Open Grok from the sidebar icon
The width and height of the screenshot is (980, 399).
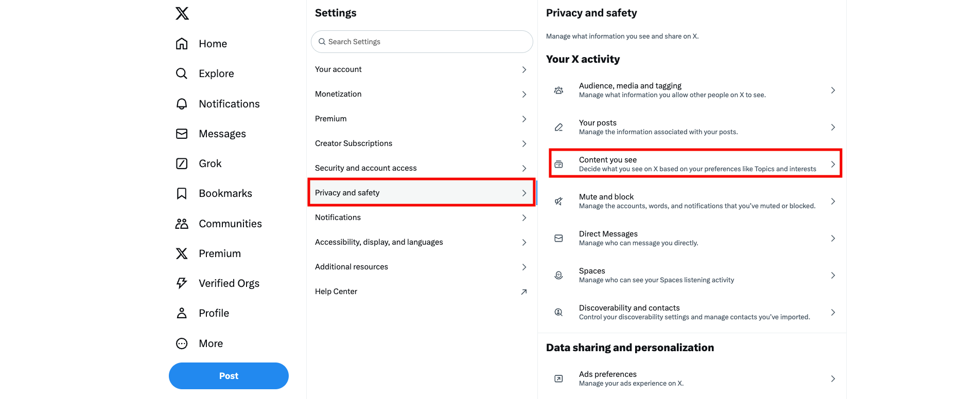pyautogui.click(x=182, y=164)
